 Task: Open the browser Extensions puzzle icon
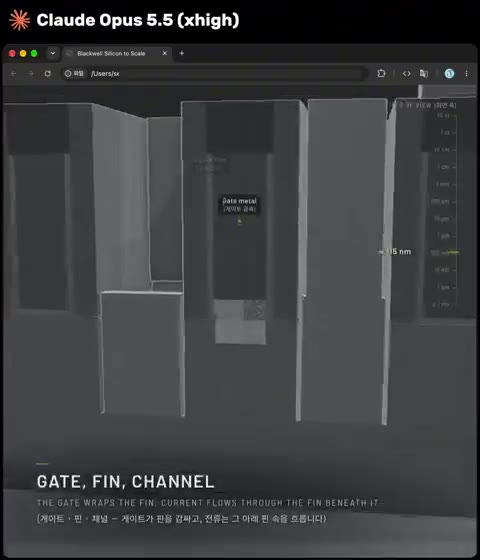pos(381,73)
